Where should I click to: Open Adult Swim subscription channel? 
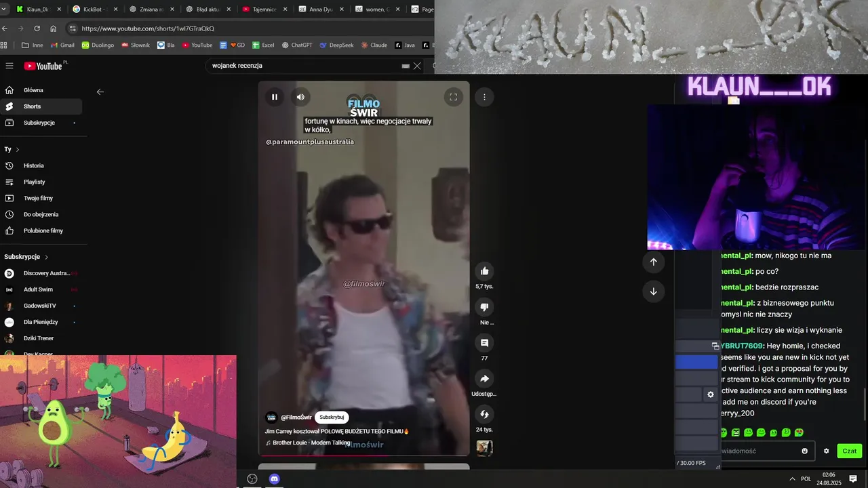pos(41,289)
